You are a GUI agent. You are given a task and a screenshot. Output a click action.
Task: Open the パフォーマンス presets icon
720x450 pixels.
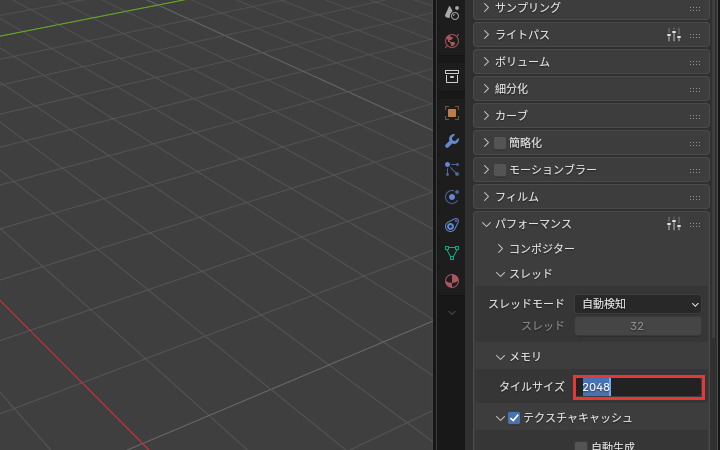coord(674,224)
